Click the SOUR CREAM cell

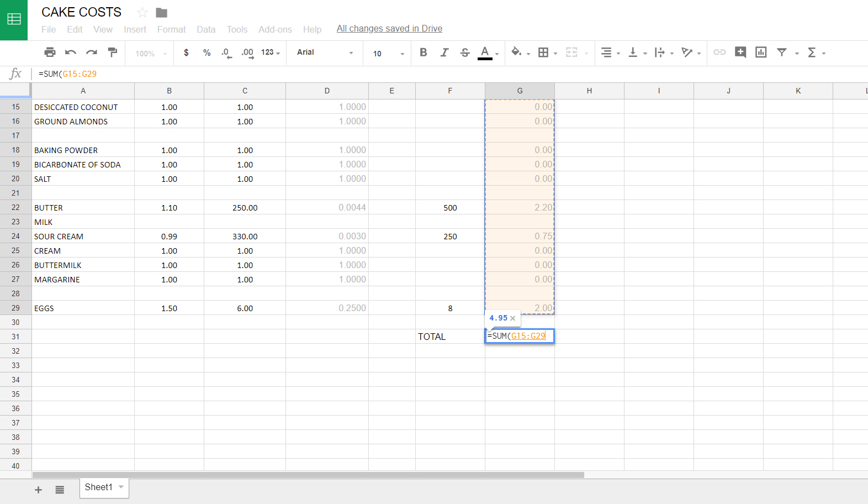point(83,236)
